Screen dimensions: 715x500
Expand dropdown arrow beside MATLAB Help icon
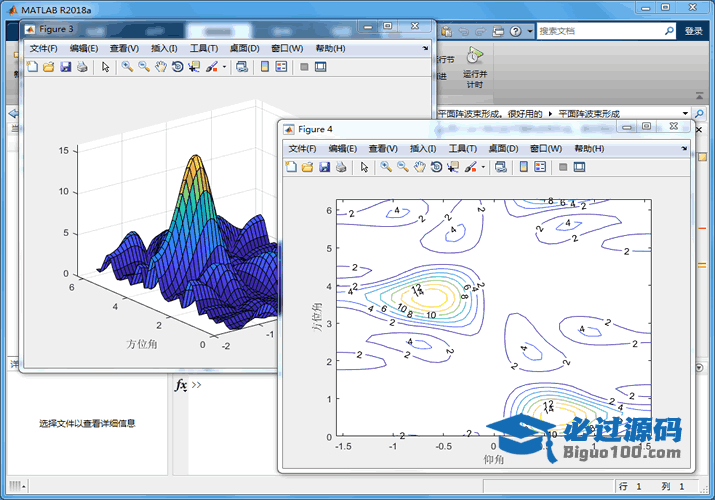(x=529, y=31)
